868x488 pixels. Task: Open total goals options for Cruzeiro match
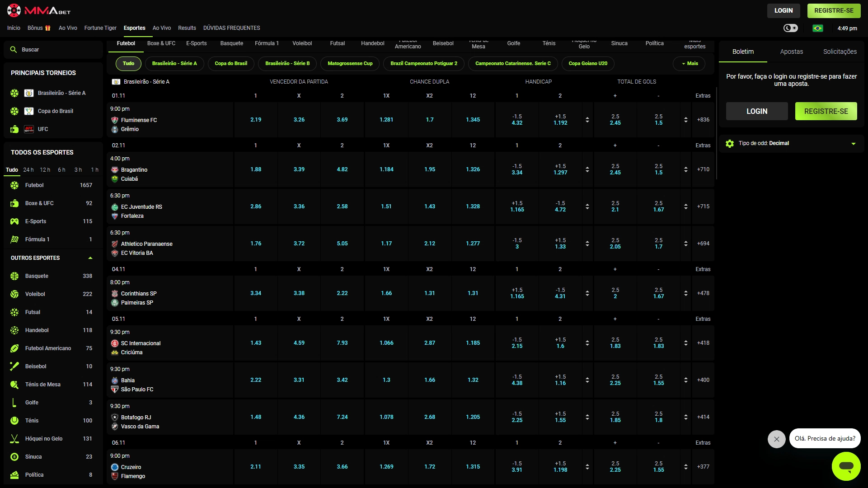[685, 467]
